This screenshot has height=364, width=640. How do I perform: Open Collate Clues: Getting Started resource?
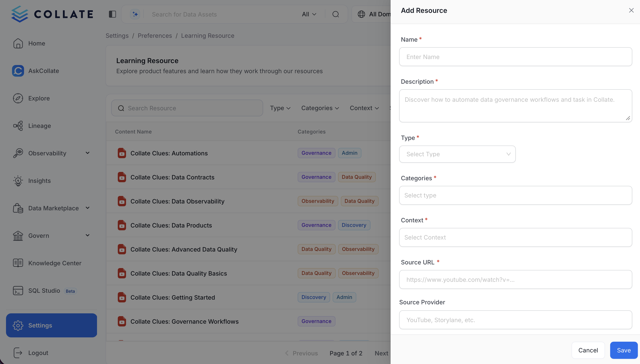(173, 297)
